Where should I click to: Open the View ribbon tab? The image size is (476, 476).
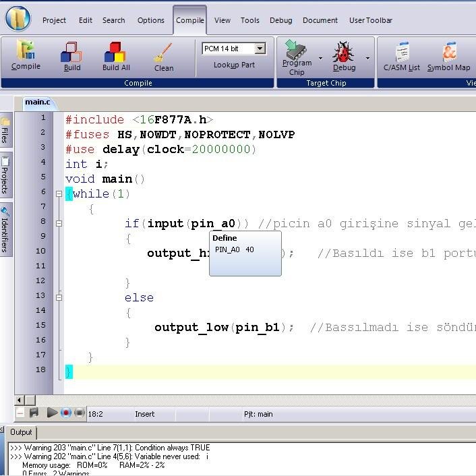[222, 20]
